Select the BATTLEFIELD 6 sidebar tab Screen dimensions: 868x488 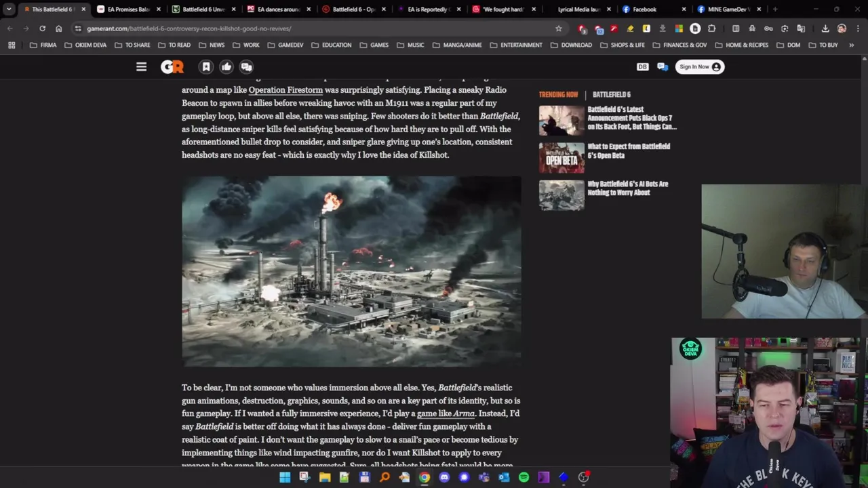[x=611, y=95]
